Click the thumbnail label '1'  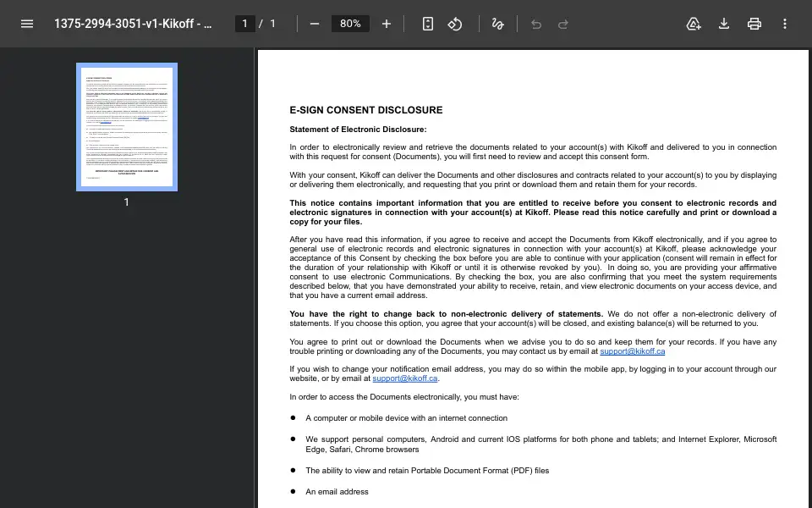[126, 202]
